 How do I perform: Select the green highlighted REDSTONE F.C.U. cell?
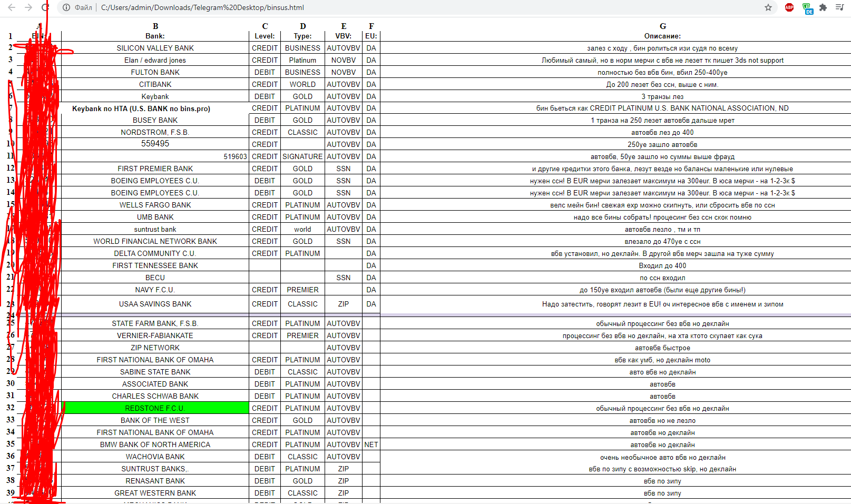tap(155, 408)
